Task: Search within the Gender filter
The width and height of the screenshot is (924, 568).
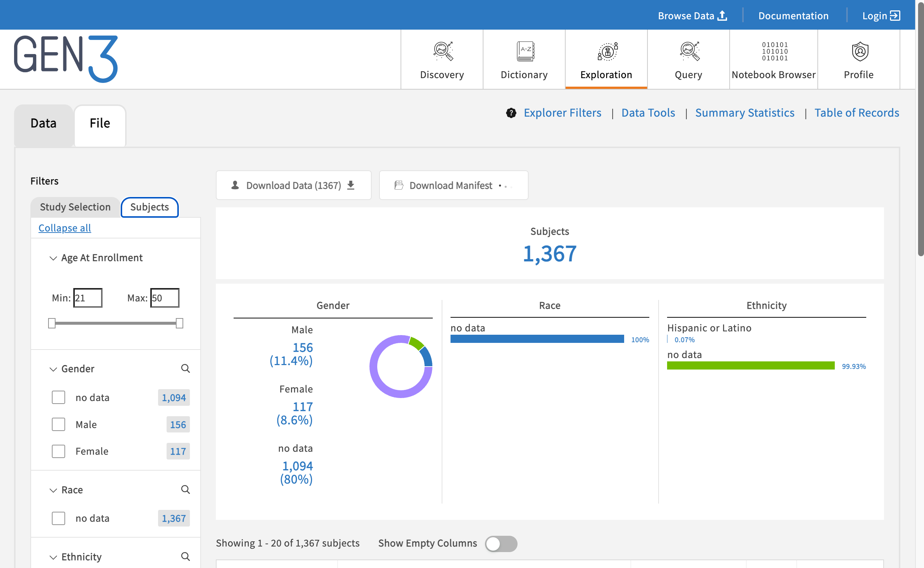Action: pos(185,368)
